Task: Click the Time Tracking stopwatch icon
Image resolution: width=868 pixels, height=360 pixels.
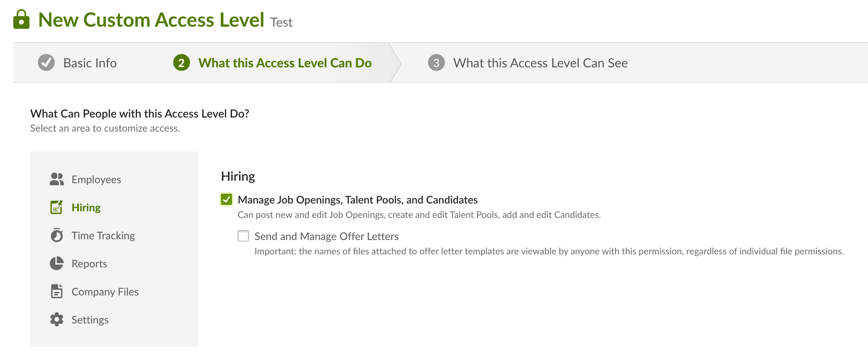Action: click(56, 235)
